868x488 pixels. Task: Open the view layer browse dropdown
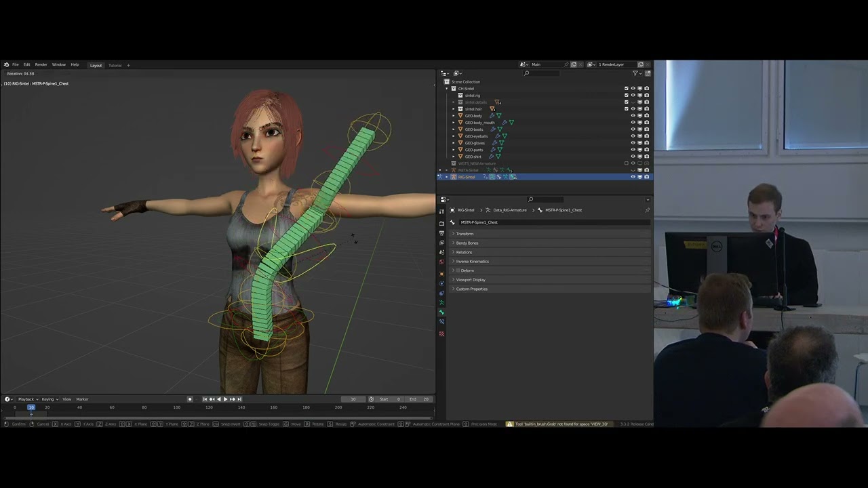point(591,64)
